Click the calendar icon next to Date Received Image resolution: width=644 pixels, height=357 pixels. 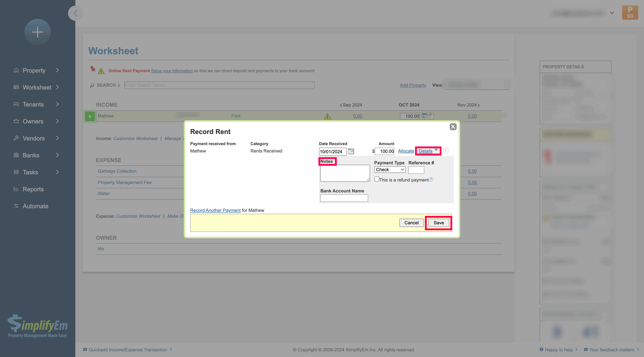pos(351,151)
